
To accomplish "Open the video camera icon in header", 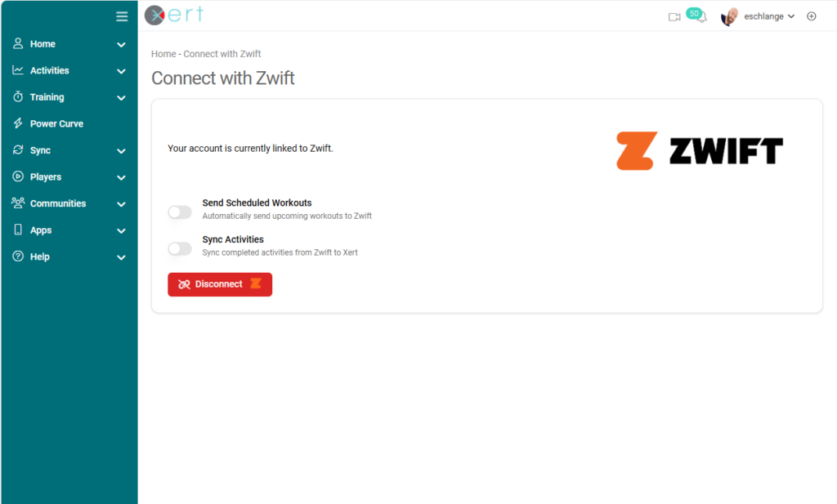I will pos(674,17).
